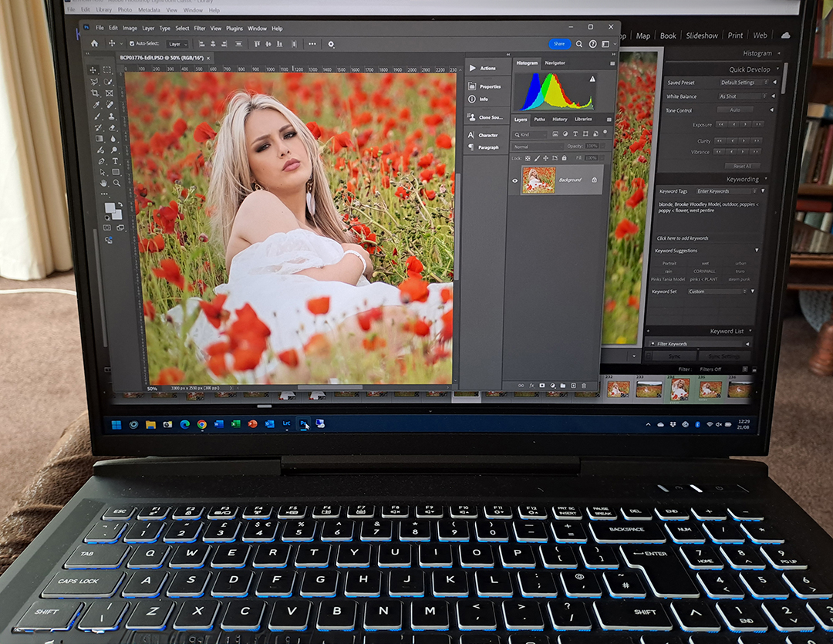
Task: Select the Lasso tool
Action: [94, 82]
